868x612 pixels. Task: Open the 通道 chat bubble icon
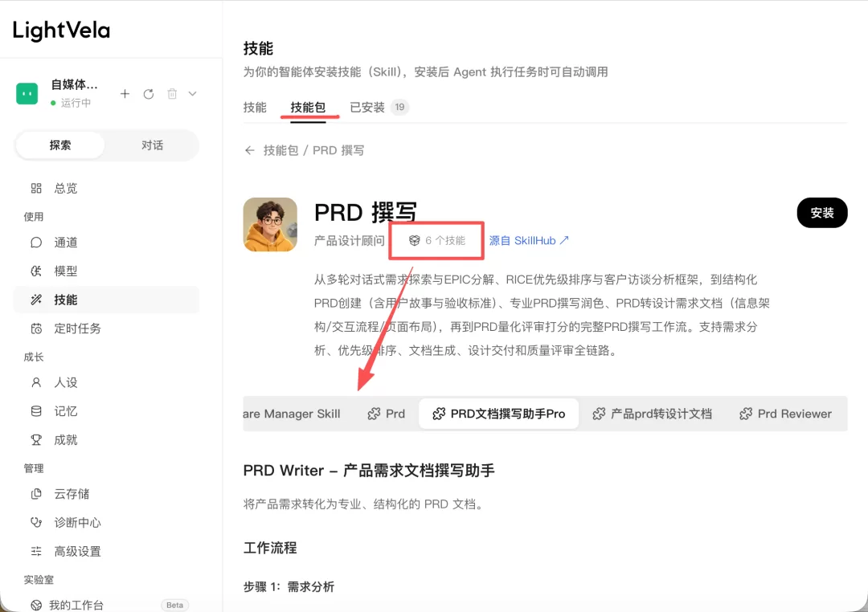pos(36,243)
